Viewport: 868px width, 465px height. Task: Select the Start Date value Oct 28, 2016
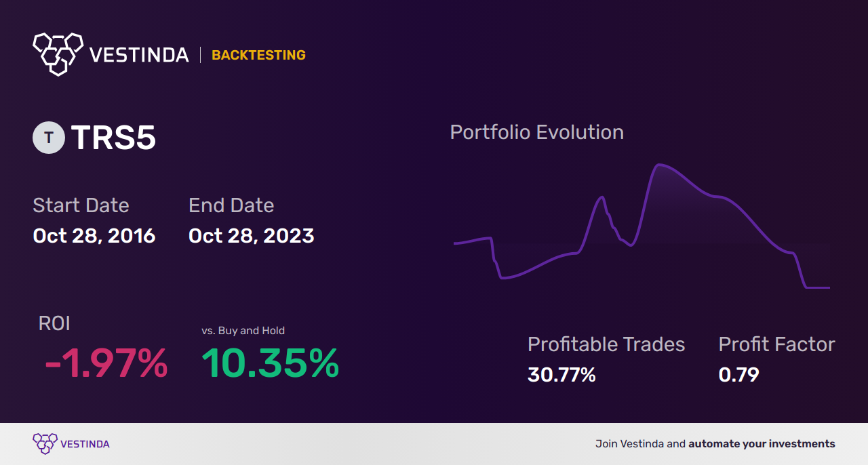[94, 236]
